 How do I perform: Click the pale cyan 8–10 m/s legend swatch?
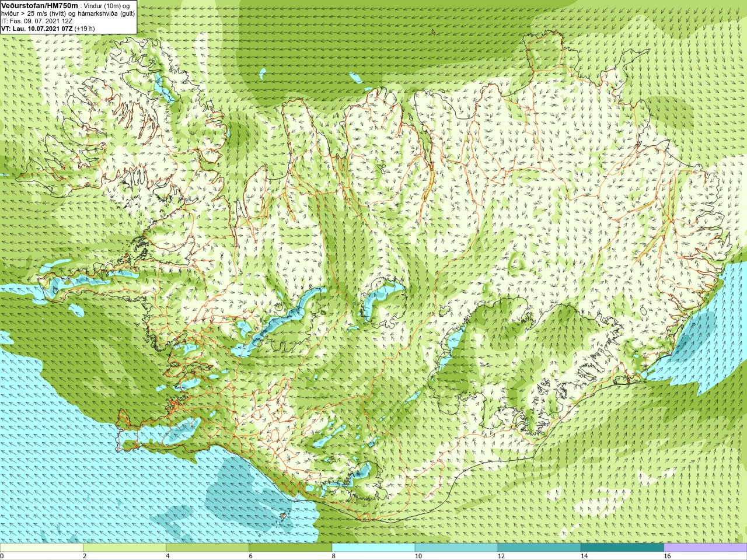point(373,548)
